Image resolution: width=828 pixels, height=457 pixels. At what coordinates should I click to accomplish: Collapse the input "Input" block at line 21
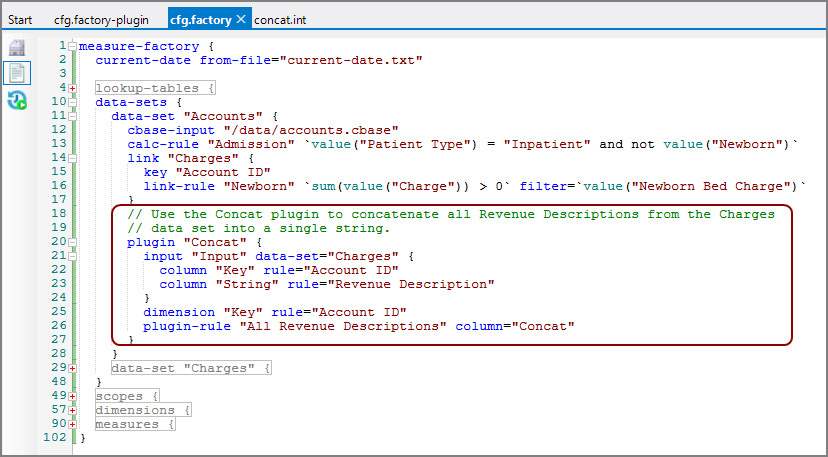pos(72,256)
